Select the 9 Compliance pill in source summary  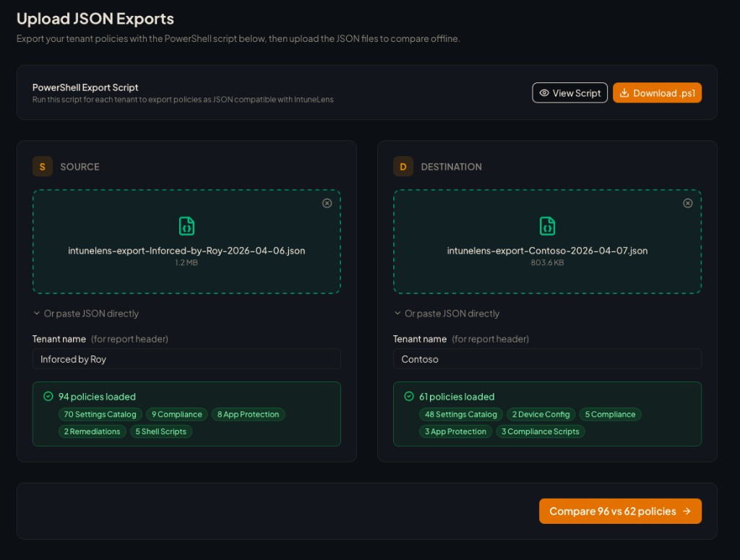pyautogui.click(x=176, y=414)
